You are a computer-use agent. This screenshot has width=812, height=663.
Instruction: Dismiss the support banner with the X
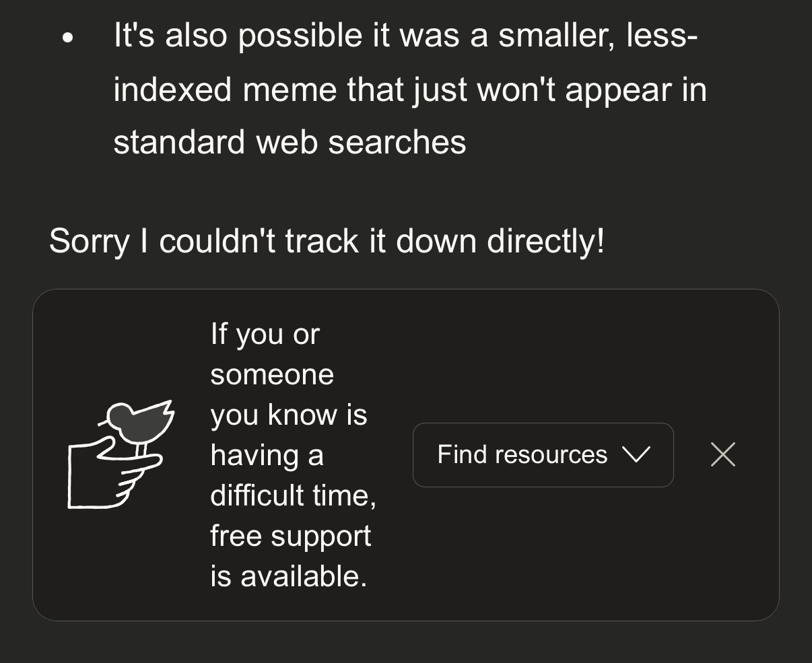point(722,455)
